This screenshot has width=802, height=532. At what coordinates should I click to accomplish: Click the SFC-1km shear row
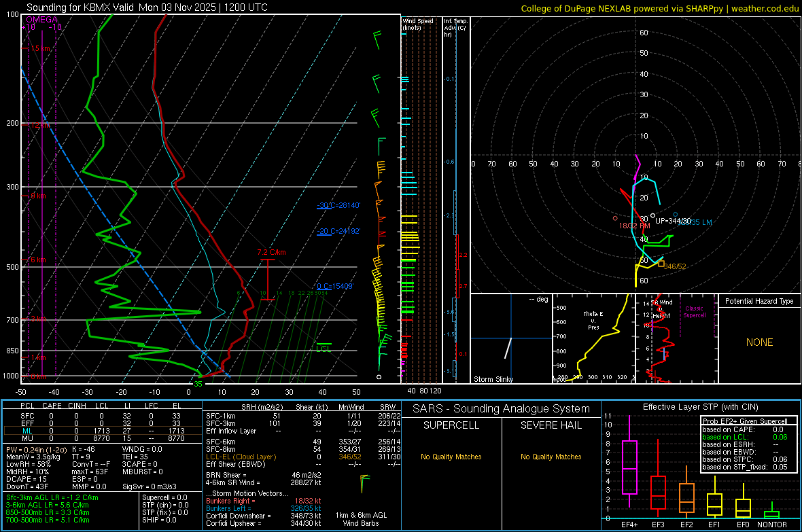(x=303, y=416)
